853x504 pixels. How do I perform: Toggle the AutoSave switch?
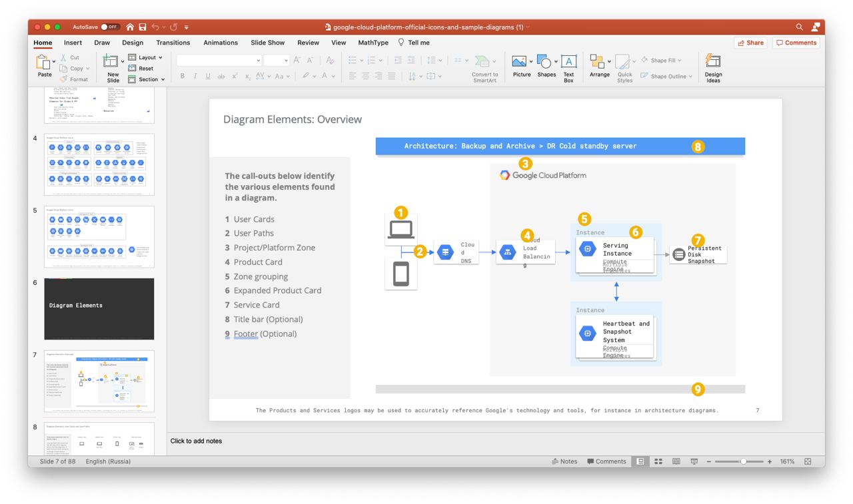pos(110,27)
